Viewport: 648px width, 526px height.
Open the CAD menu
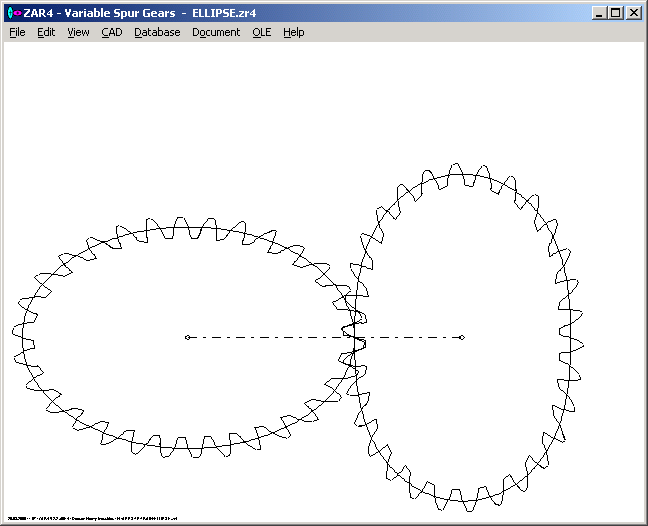pyautogui.click(x=111, y=32)
